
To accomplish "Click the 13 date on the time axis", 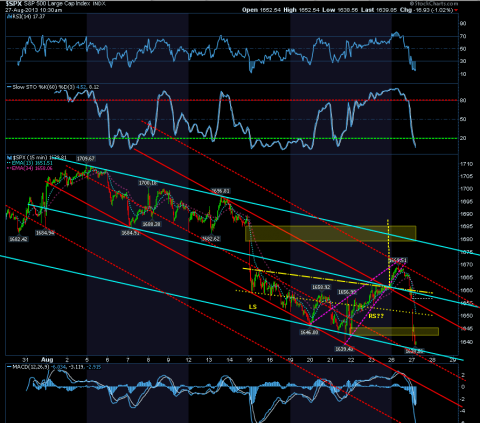I will 209,360.
